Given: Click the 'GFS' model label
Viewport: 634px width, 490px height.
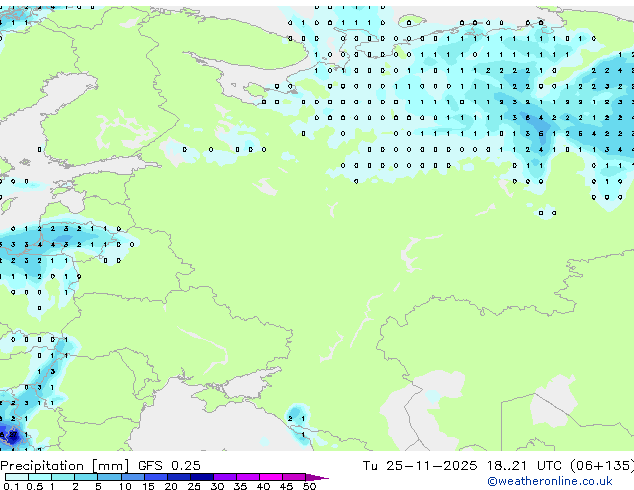Looking at the screenshot, I should pyautogui.click(x=150, y=466).
